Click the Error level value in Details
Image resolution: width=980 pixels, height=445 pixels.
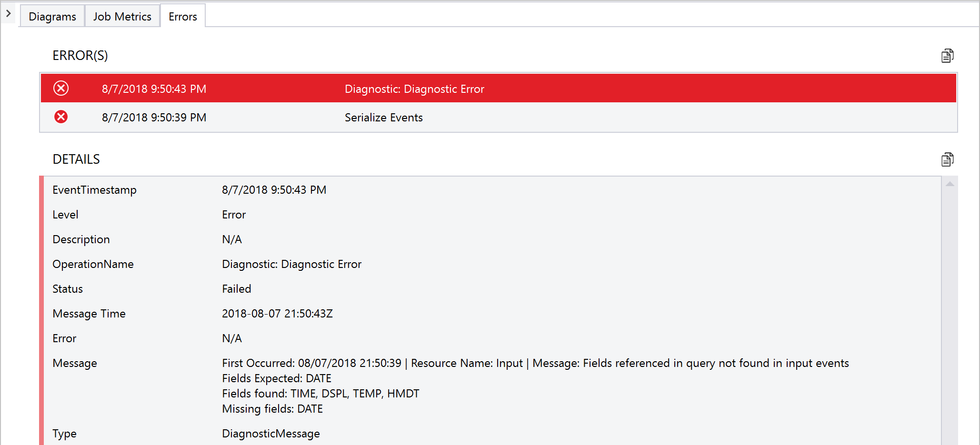(x=233, y=214)
